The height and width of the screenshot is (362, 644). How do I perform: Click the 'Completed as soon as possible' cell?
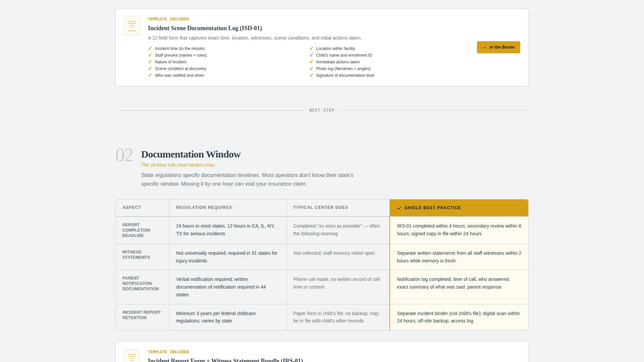(x=338, y=230)
